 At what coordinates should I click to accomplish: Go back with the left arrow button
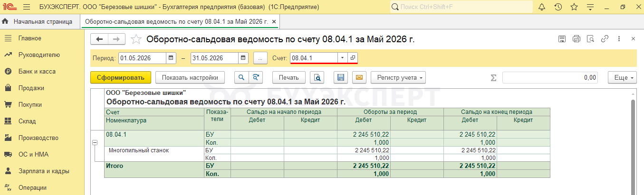pyautogui.click(x=99, y=39)
